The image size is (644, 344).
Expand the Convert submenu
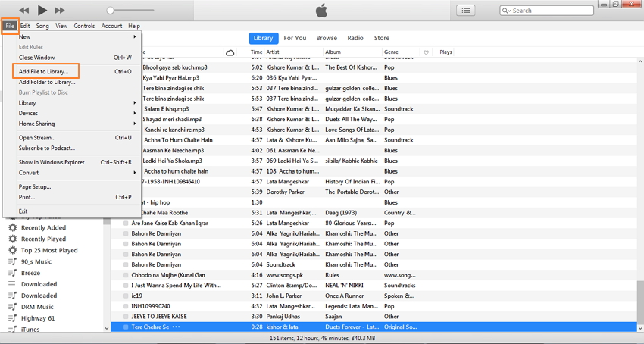point(77,173)
